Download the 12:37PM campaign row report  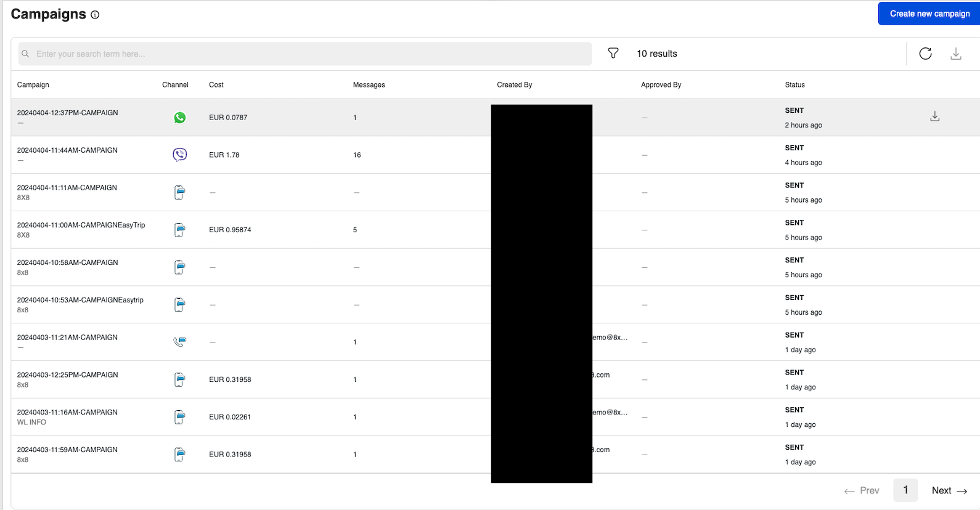[x=934, y=116]
